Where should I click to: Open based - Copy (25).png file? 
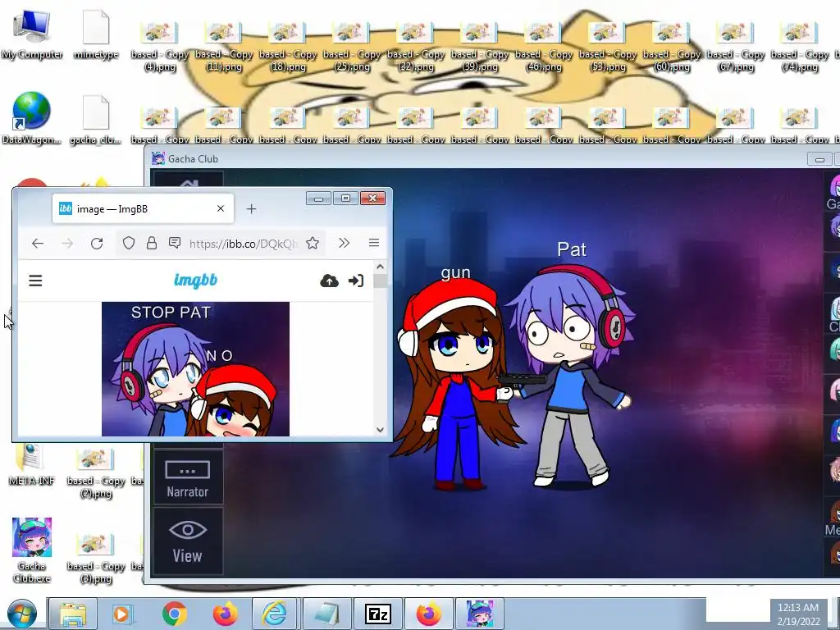351,46
